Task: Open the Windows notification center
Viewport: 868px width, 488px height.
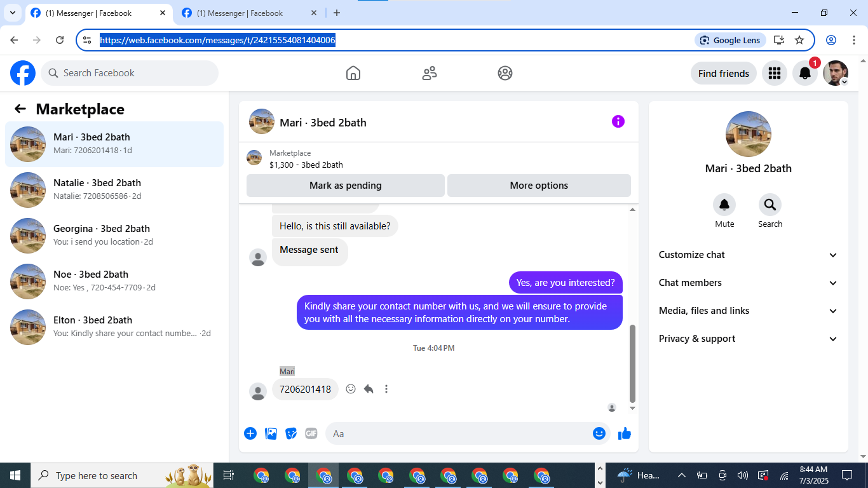Action: coord(846,475)
